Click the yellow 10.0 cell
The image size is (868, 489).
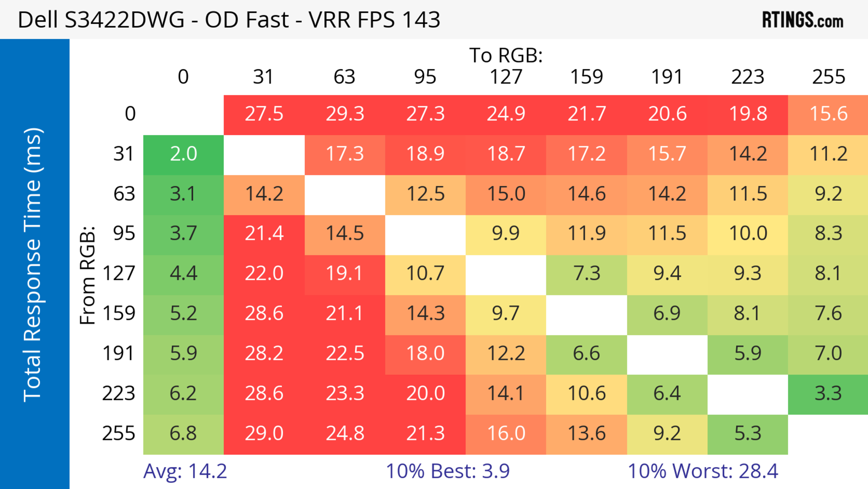click(x=748, y=233)
